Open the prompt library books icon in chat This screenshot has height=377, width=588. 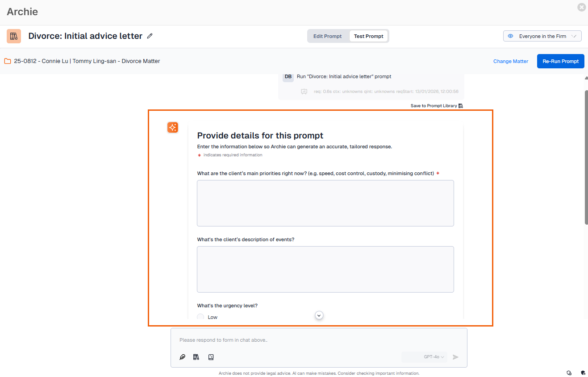(x=196, y=357)
